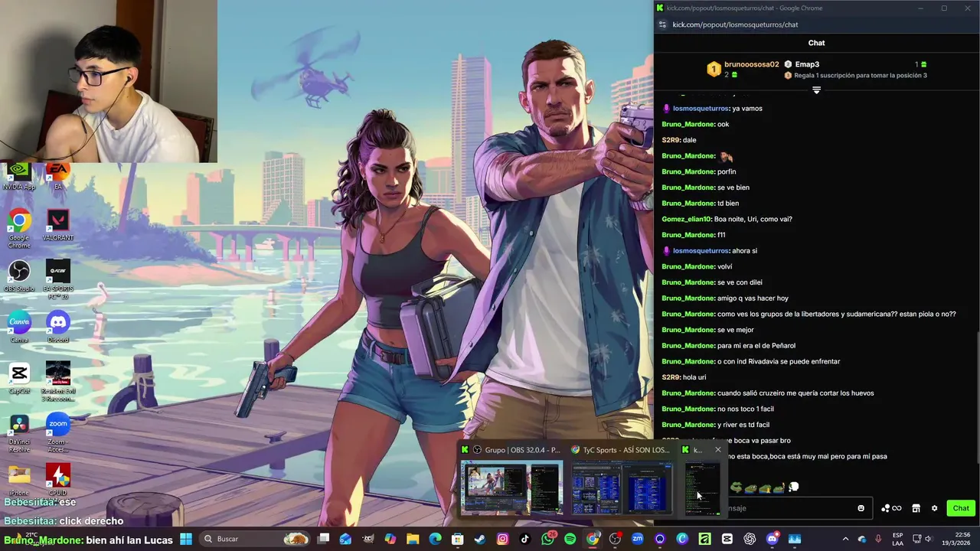Open Discord desktop shortcut
This screenshot has width=980, height=551.
[58, 328]
